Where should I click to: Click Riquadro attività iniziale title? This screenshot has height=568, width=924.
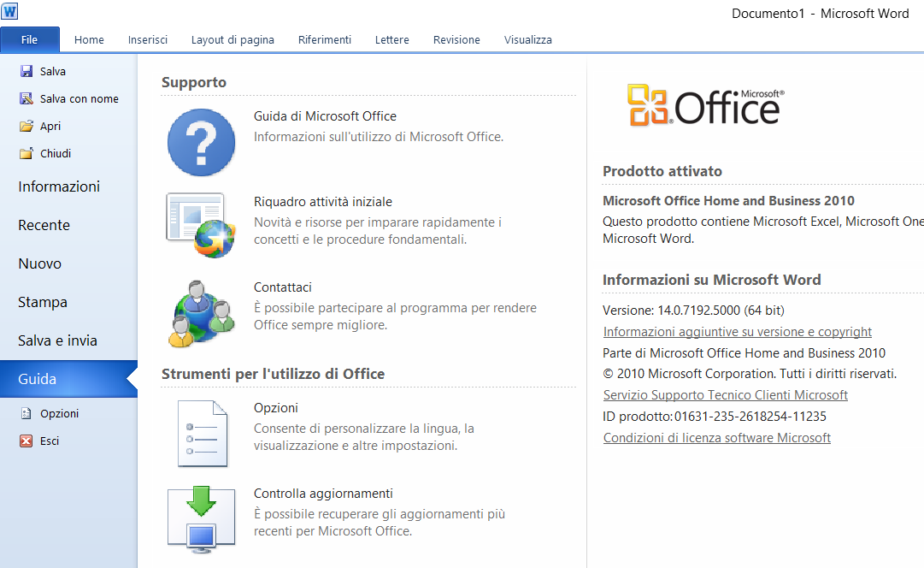(x=323, y=202)
